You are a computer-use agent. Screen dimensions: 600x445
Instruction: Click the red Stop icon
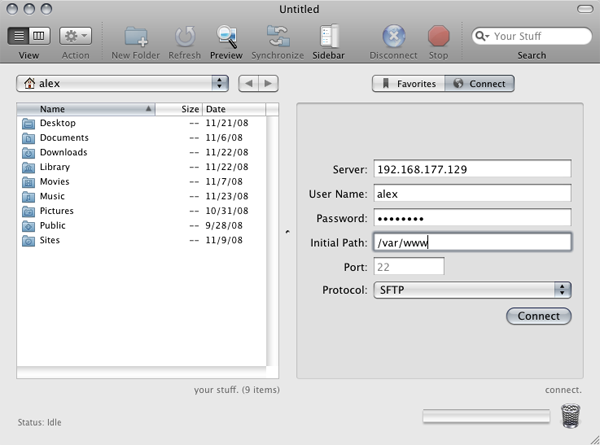tap(439, 36)
